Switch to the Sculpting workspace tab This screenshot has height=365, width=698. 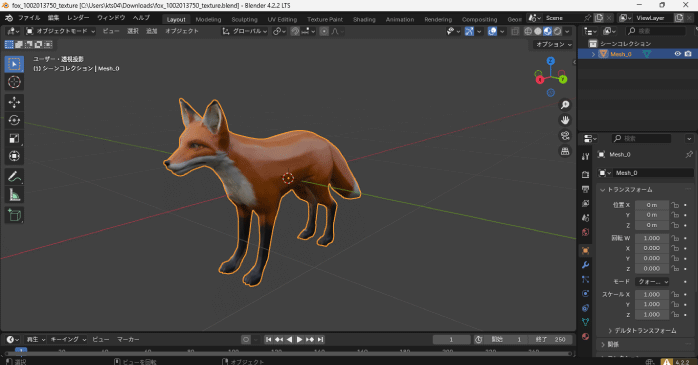coord(244,20)
